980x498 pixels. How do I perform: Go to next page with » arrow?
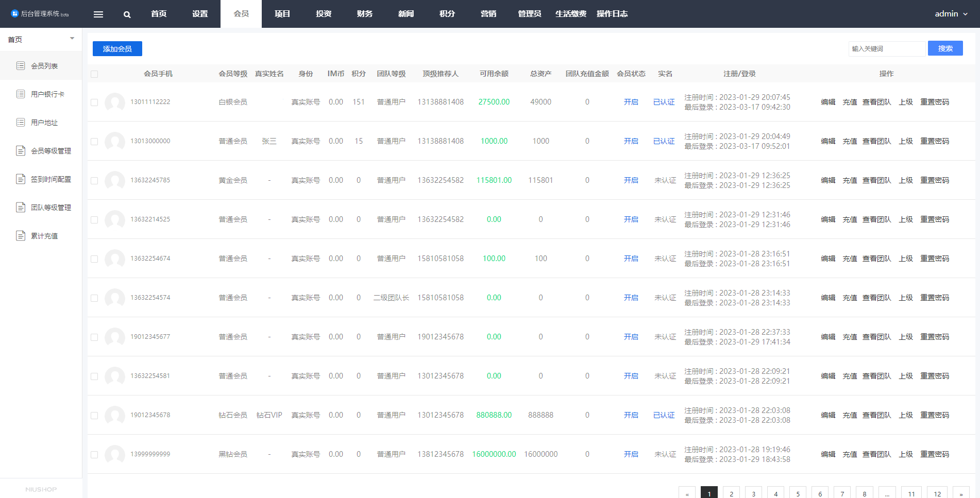click(x=961, y=493)
